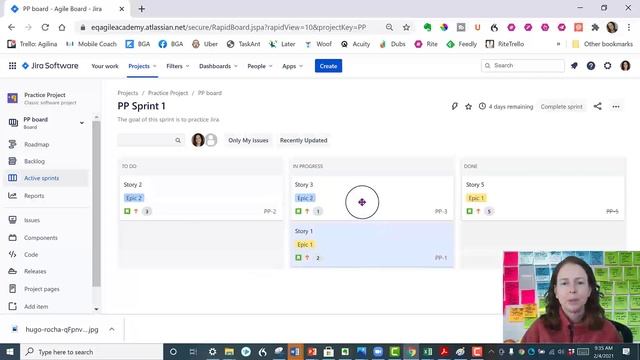Open Reports in the sidebar
The image size is (640, 360).
click(x=34, y=196)
